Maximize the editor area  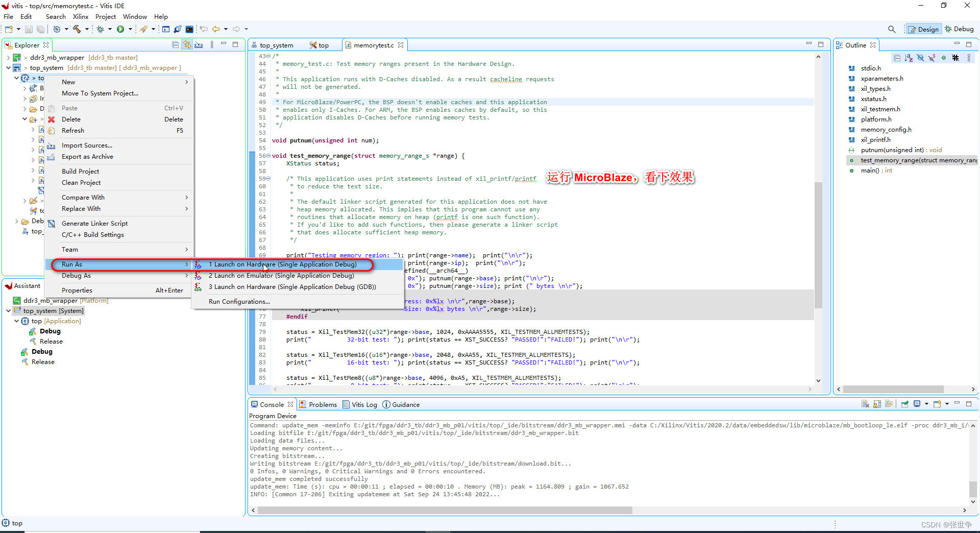821,44
